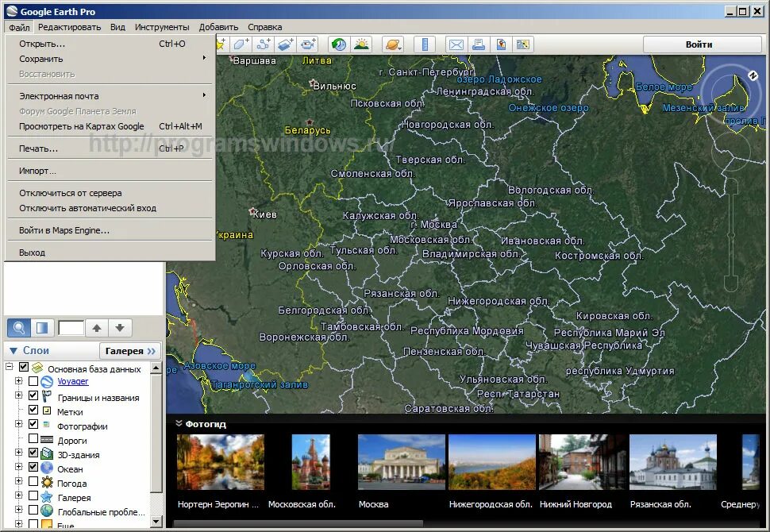This screenshot has height=532, width=770.
Task: Click the Record a Tour camera icon
Action: coord(308,44)
